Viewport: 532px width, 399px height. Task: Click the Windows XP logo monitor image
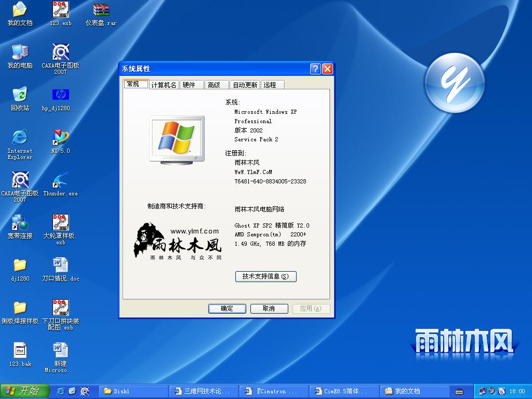(x=177, y=140)
